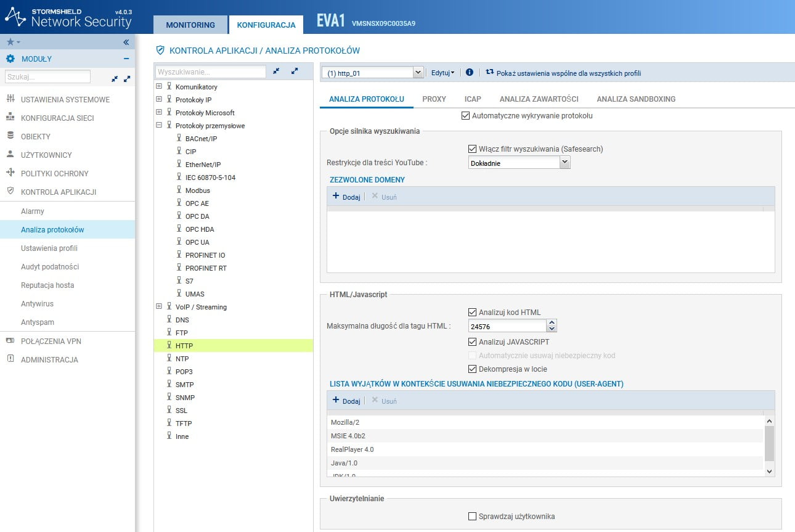795x532 pixels.
Task: Increase maximum HTML tag length stepper
Action: click(x=552, y=322)
